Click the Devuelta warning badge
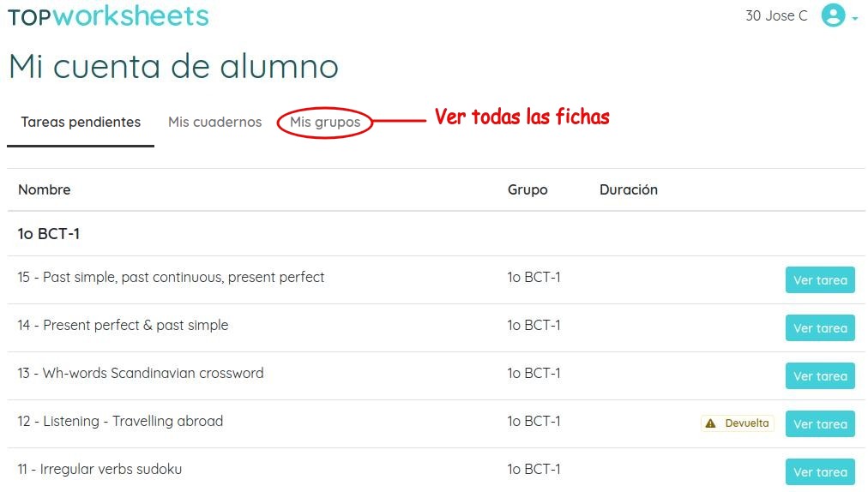The width and height of the screenshot is (868, 492). (738, 423)
